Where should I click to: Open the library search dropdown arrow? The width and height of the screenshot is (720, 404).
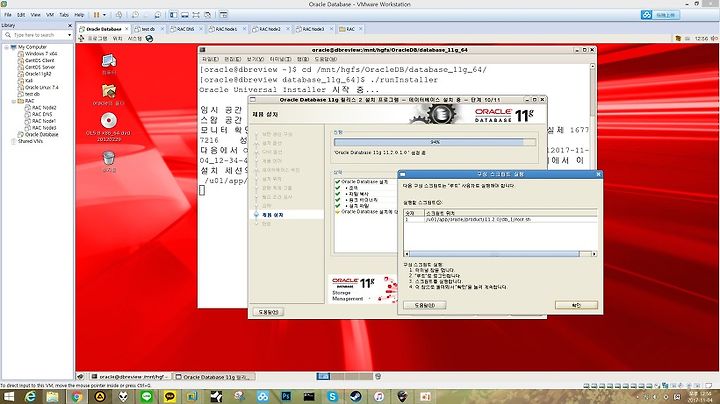69,35
